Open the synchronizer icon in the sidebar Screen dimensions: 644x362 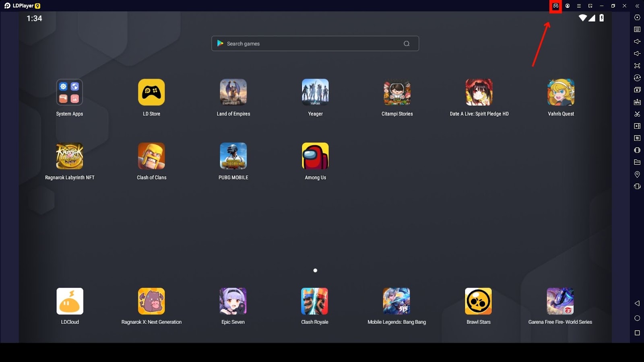(x=637, y=138)
